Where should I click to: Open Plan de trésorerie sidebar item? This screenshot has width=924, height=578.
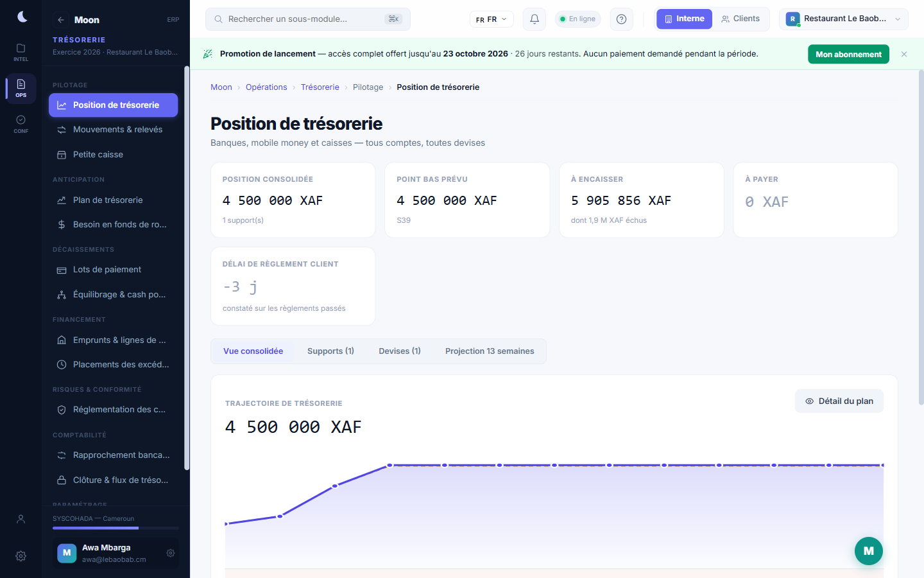point(113,200)
